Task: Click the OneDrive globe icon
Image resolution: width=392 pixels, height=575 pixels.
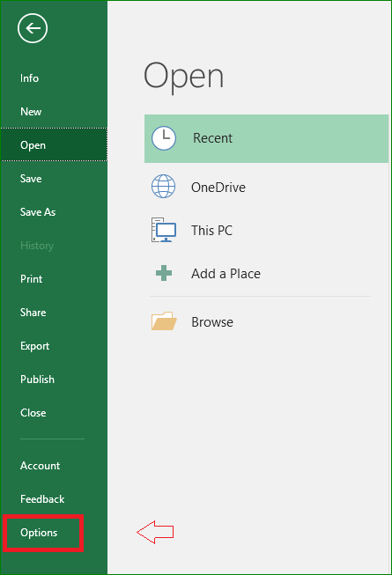Action: (x=163, y=187)
